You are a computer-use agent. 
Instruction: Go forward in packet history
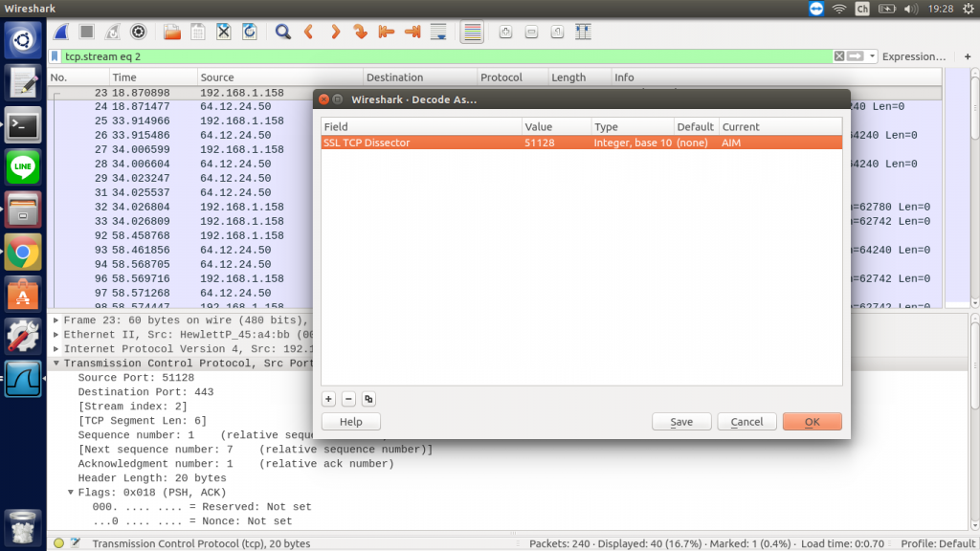[335, 32]
